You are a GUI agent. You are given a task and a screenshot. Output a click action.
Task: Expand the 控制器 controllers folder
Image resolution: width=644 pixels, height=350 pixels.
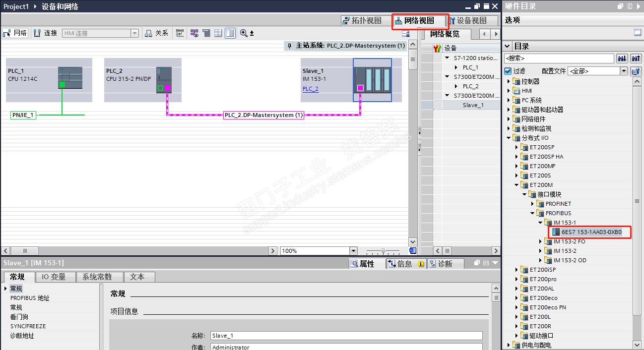508,81
